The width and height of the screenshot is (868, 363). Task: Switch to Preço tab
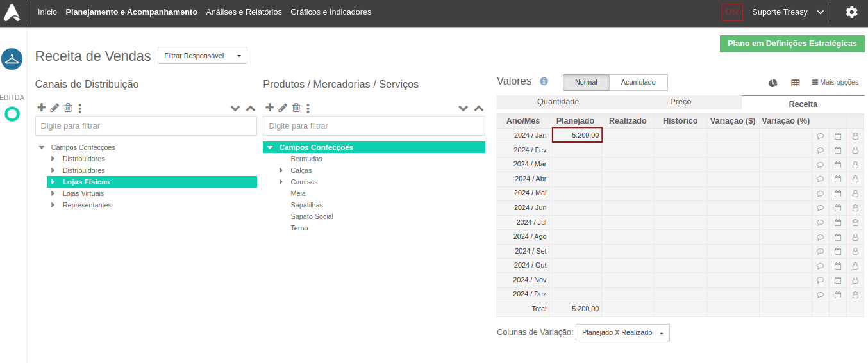coord(681,102)
